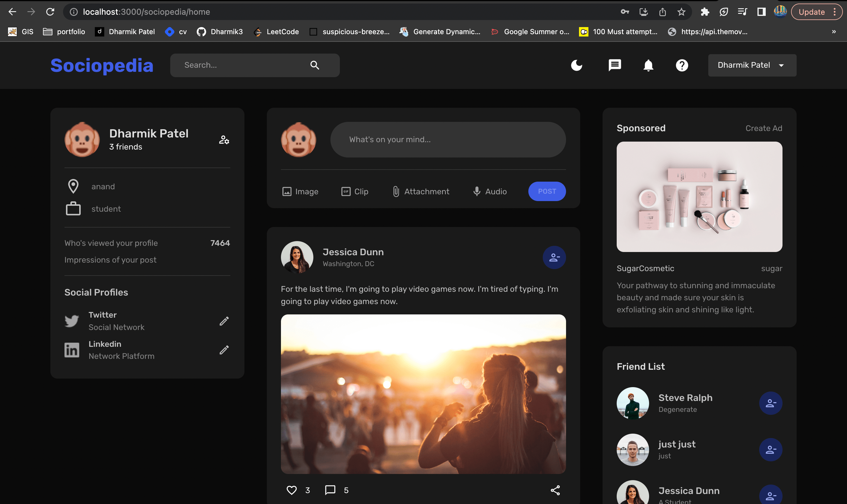Show more bookmarks via the chevron
Viewport: 847px width, 504px height.
click(x=833, y=31)
